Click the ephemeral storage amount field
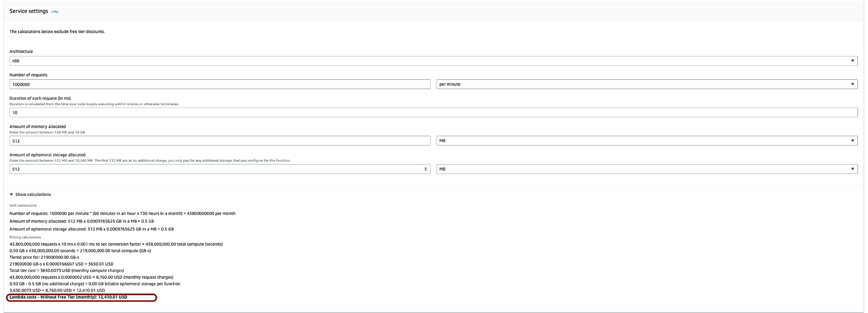The image size is (868, 313). [x=220, y=169]
